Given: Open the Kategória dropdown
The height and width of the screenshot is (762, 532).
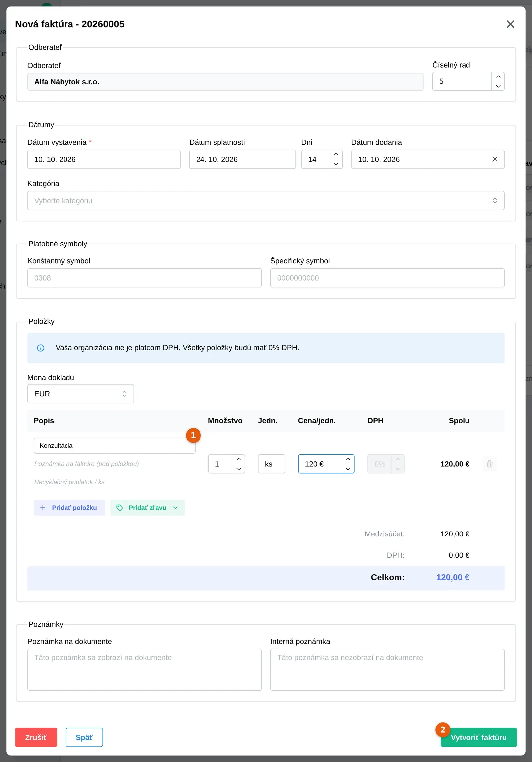Looking at the screenshot, I should pos(266,201).
